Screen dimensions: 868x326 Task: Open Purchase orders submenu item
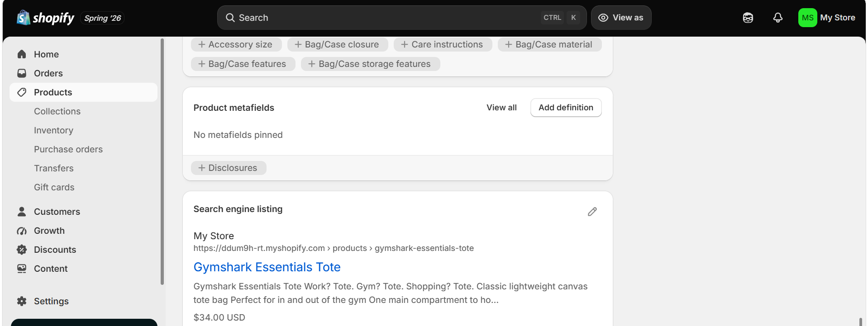pyautogui.click(x=68, y=149)
